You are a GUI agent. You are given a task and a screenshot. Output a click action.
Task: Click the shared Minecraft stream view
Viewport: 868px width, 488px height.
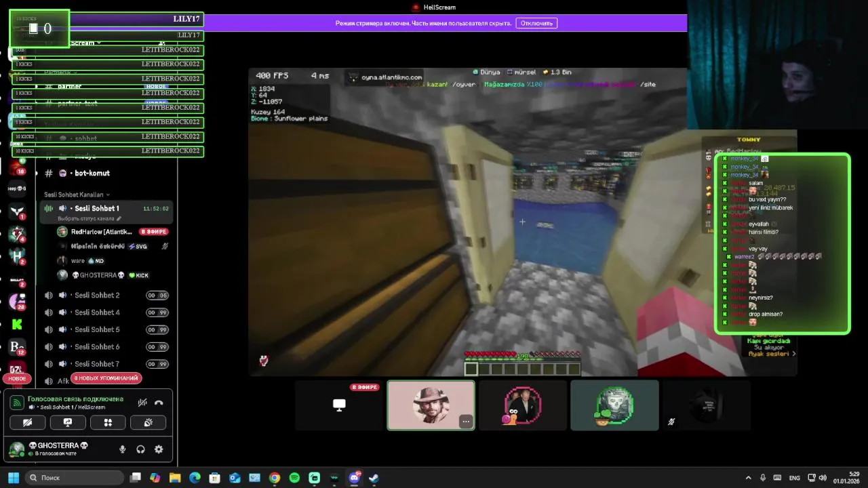tap(522, 222)
